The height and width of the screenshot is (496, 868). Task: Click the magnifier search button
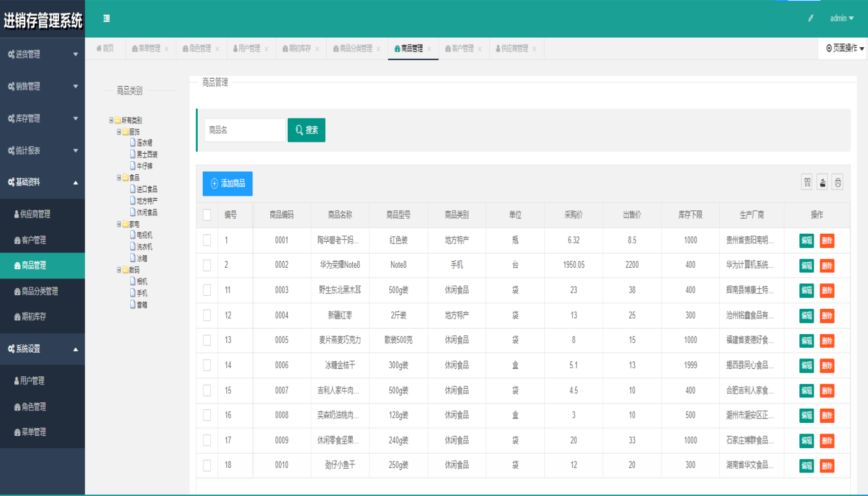coord(306,130)
